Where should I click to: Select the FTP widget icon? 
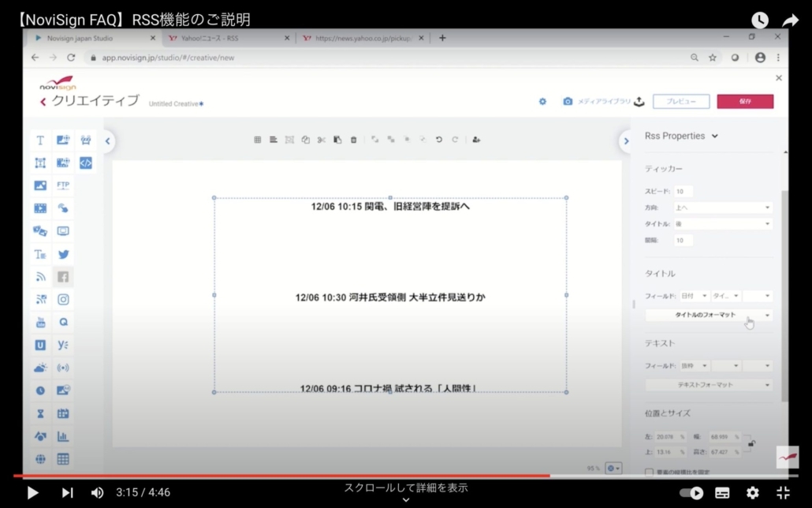click(63, 185)
